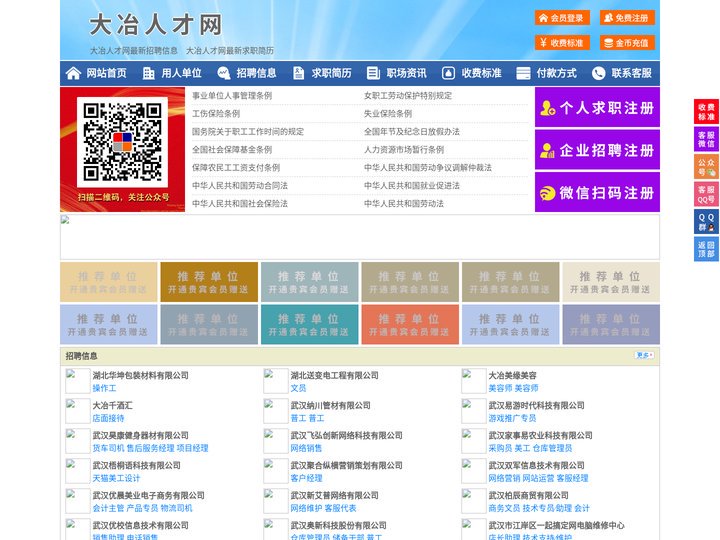The height and width of the screenshot is (540, 720).
Task: Click the document icon beside 求职简历
Action: pyautogui.click(x=298, y=73)
